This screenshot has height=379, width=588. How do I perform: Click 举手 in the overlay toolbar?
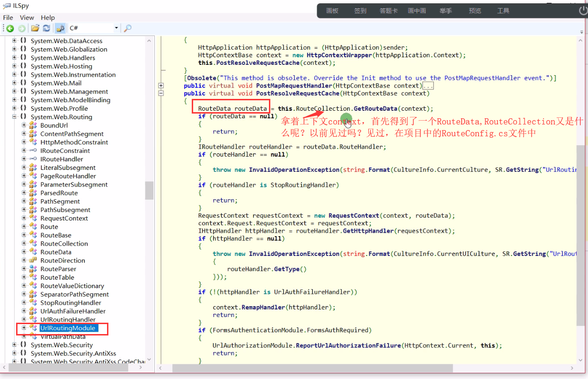tap(445, 11)
